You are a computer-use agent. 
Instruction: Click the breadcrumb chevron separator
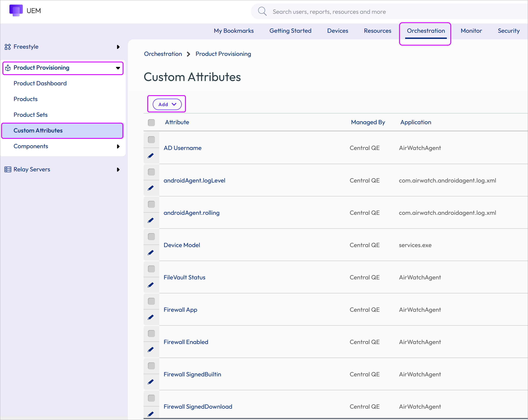(x=188, y=54)
